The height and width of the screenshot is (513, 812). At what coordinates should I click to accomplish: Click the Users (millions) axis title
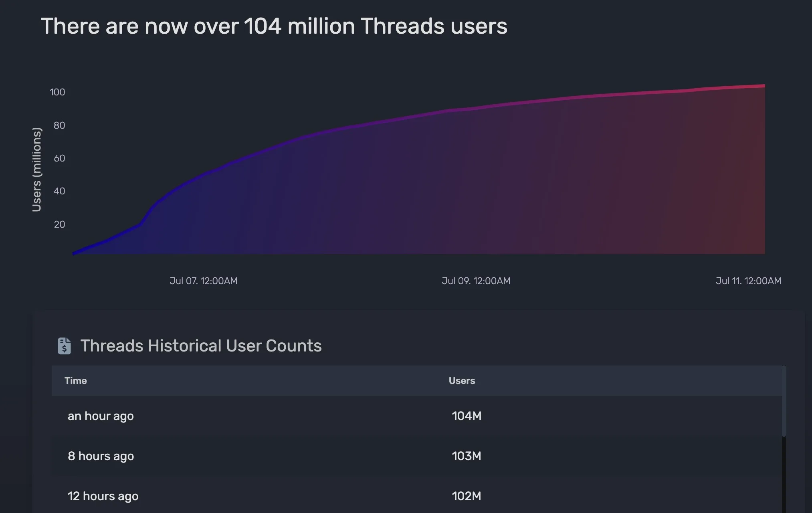[36, 169]
